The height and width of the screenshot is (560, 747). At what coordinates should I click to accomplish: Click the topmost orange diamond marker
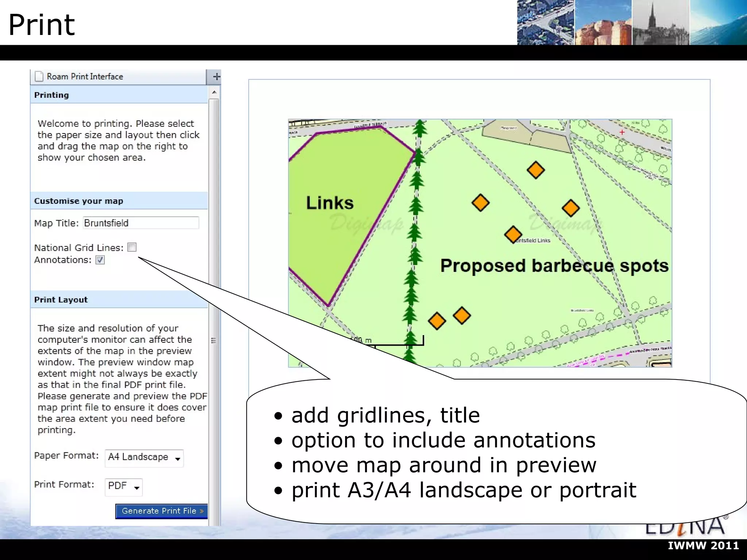coord(536,170)
